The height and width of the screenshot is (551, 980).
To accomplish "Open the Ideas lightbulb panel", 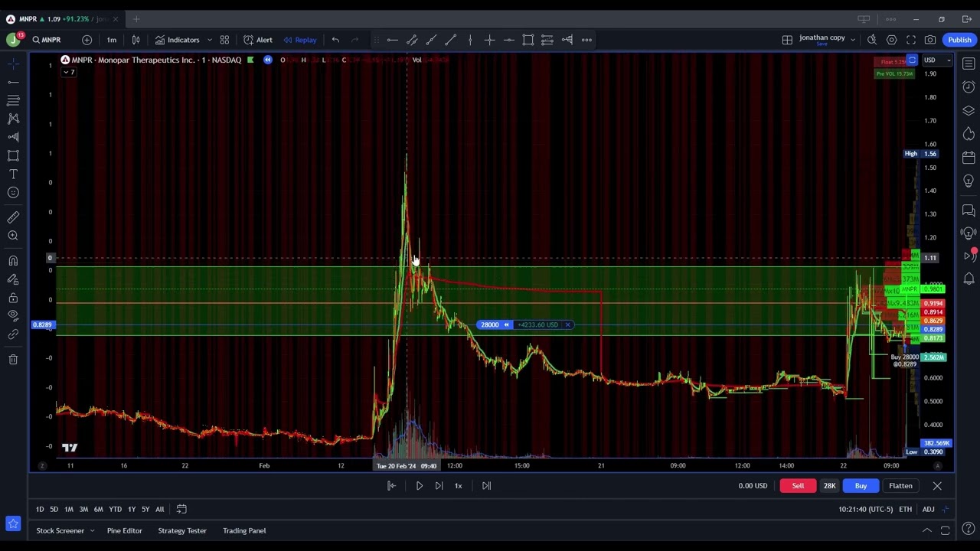I will coord(969,181).
